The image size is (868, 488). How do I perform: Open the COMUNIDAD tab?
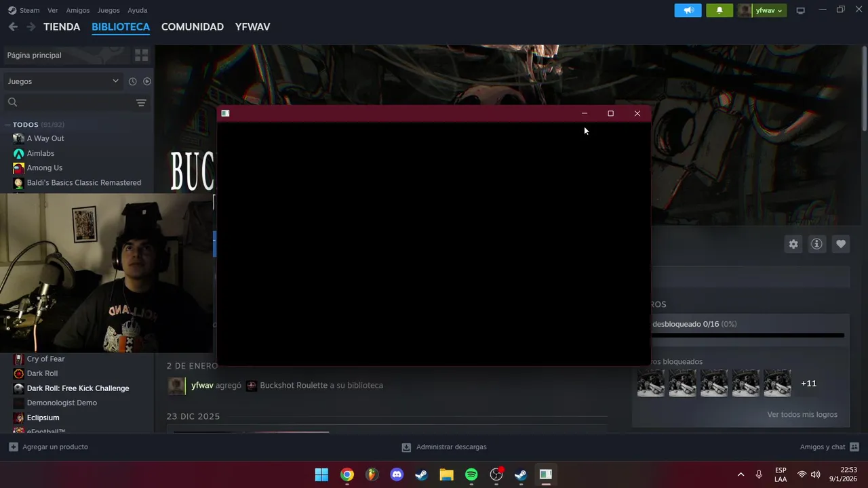click(x=193, y=26)
